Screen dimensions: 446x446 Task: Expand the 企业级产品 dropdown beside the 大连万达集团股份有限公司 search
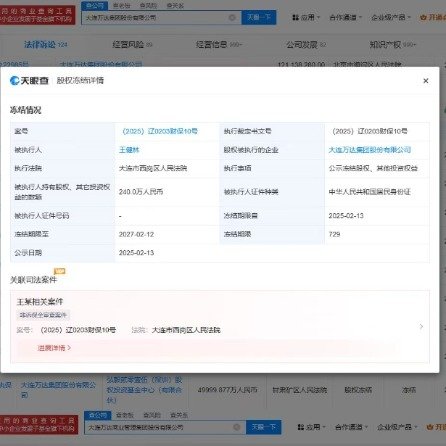391,17
